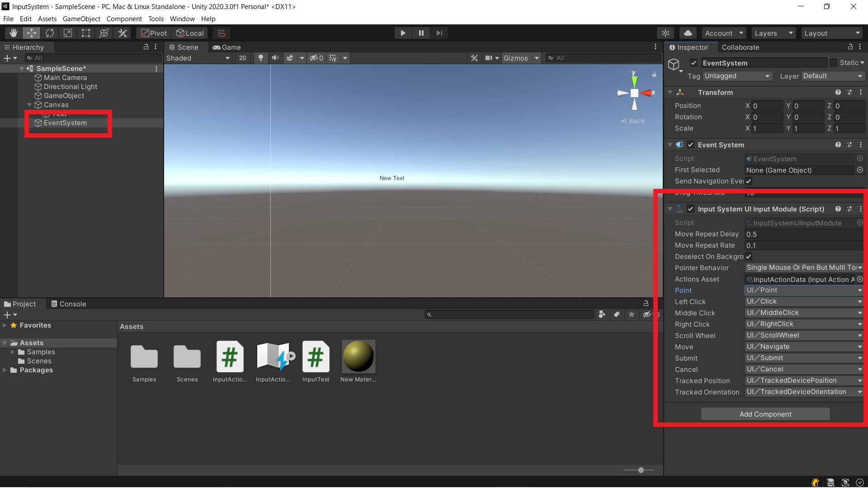The height and width of the screenshot is (488, 868).
Task: Mark EventSystem as Static
Action: 833,63
